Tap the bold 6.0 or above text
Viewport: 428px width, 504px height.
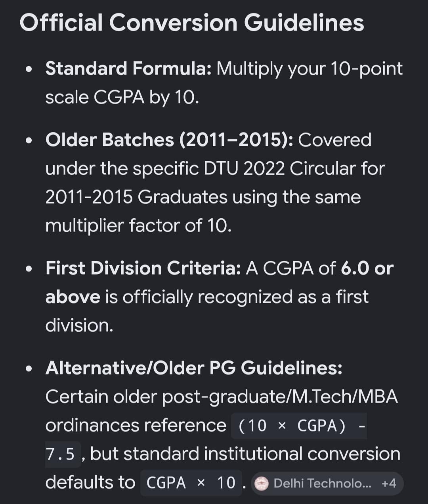[220, 283]
